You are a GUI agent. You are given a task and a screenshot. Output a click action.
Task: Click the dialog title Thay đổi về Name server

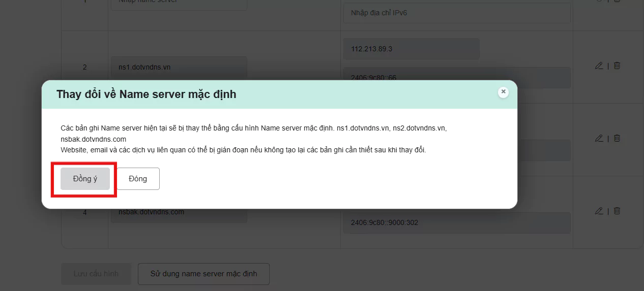pos(147,94)
